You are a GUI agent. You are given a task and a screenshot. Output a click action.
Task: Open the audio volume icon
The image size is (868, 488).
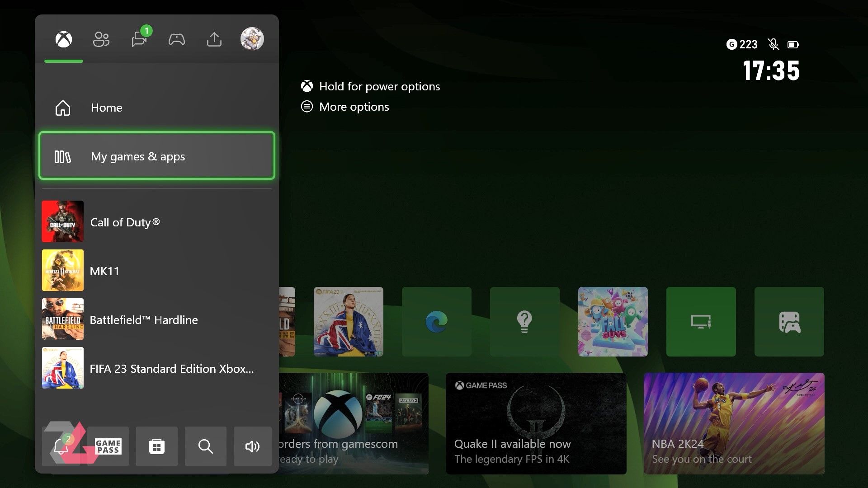click(x=252, y=446)
